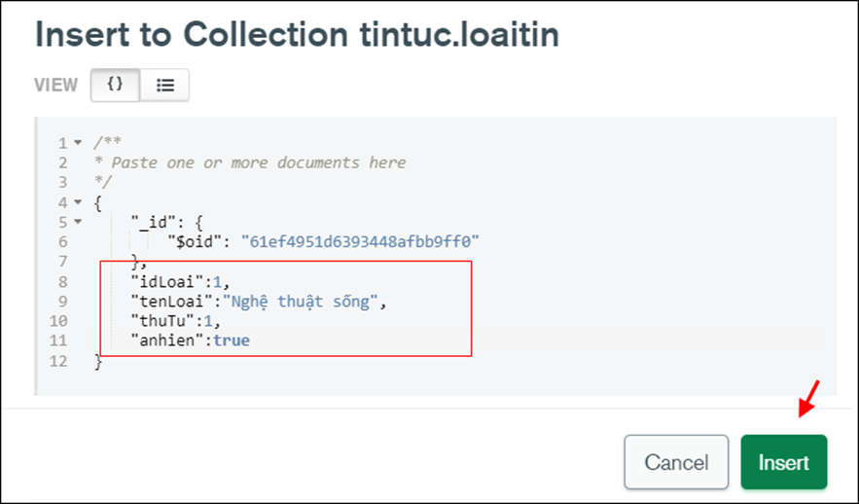Click line number 6 in gutter

pos(62,241)
